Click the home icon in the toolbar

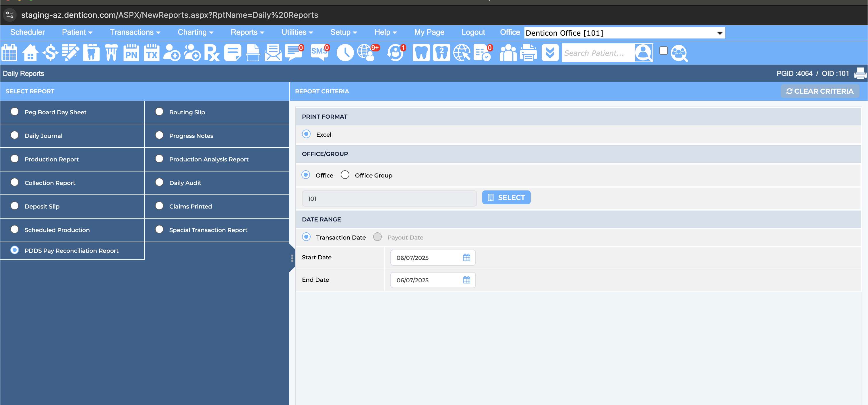click(30, 53)
